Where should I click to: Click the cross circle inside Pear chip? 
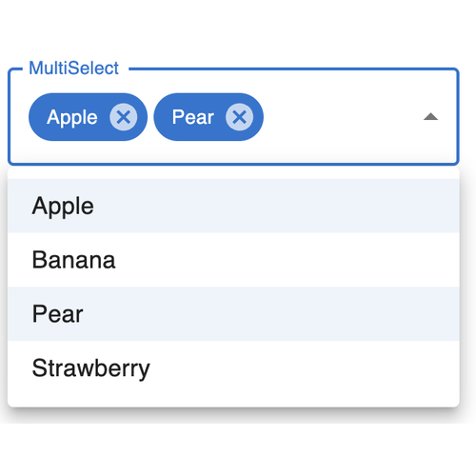click(x=239, y=117)
